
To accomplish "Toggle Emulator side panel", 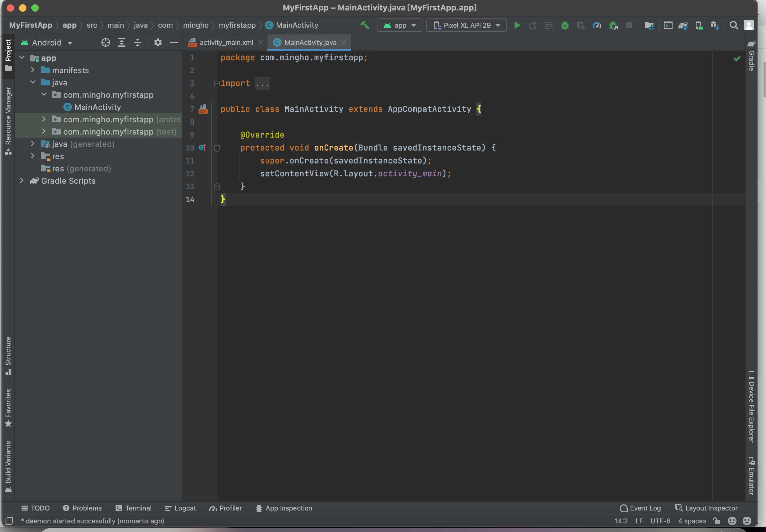I will [751, 476].
